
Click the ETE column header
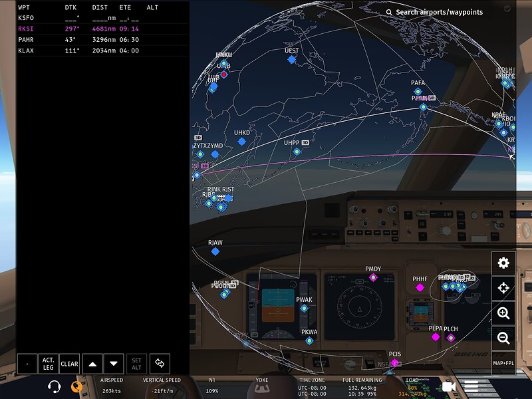(x=125, y=7)
